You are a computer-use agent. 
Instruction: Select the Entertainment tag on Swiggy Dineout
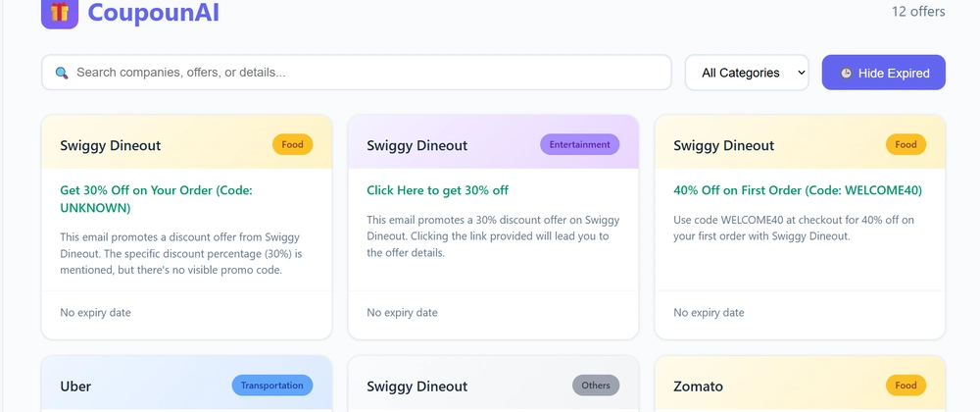579,144
